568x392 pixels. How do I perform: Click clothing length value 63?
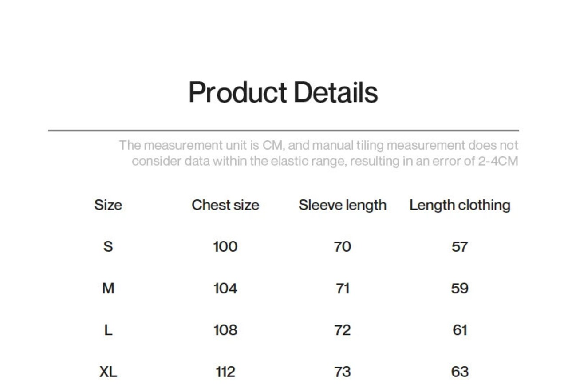[460, 372]
